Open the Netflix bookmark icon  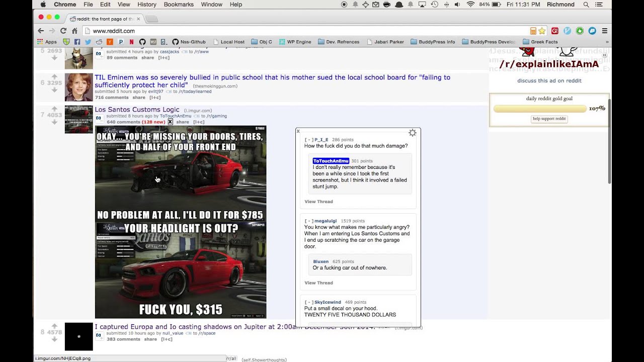coord(131,42)
